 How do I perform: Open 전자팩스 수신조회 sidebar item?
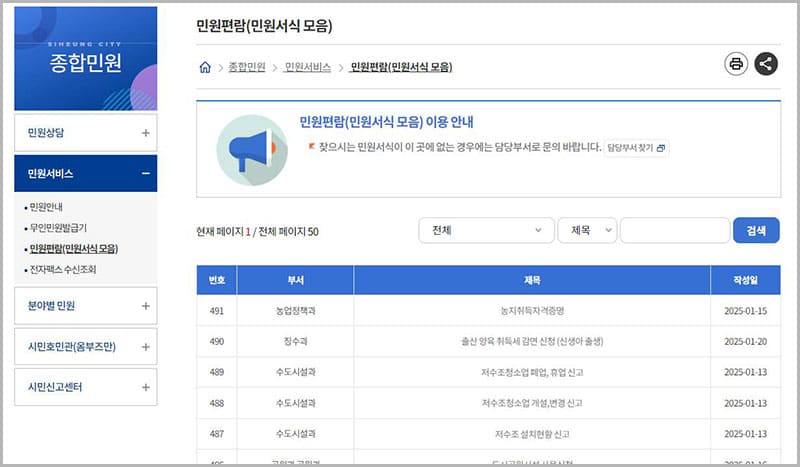63,269
